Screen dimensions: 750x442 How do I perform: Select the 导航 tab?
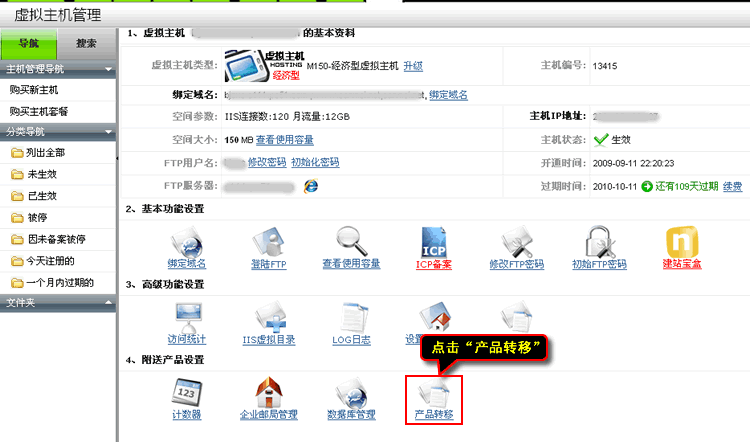[x=29, y=44]
